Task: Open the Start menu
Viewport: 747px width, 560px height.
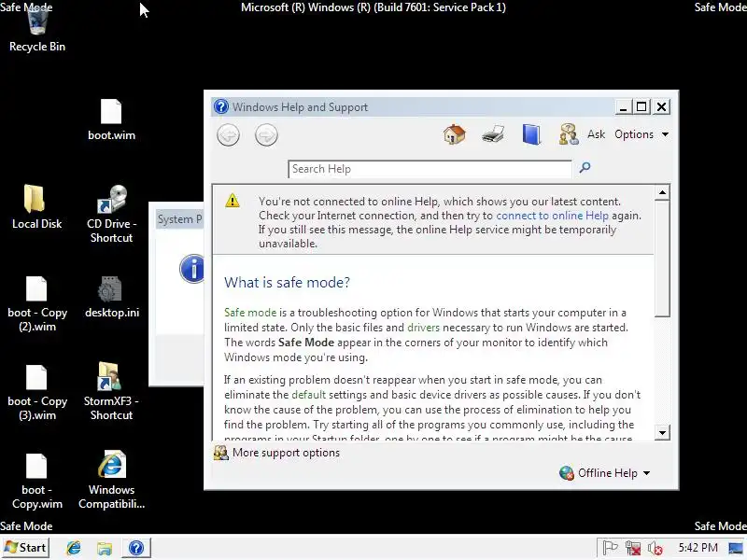Action: (x=26, y=548)
